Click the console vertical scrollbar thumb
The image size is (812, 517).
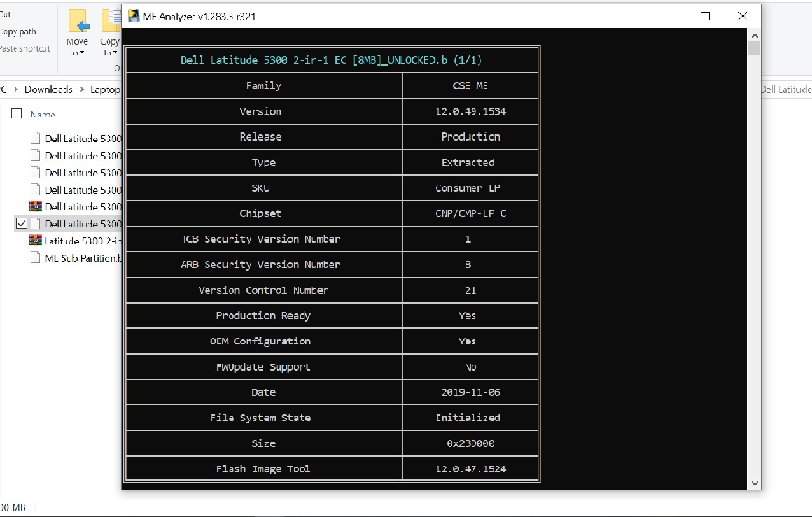(754, 48)
